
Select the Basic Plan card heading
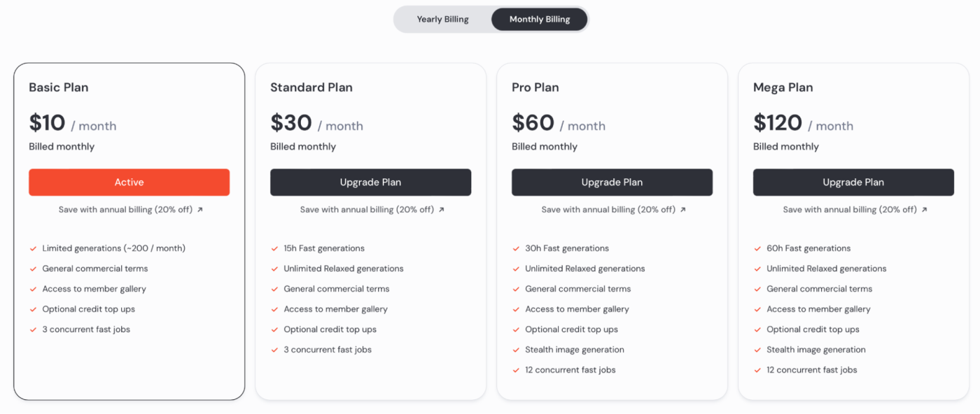59,87
